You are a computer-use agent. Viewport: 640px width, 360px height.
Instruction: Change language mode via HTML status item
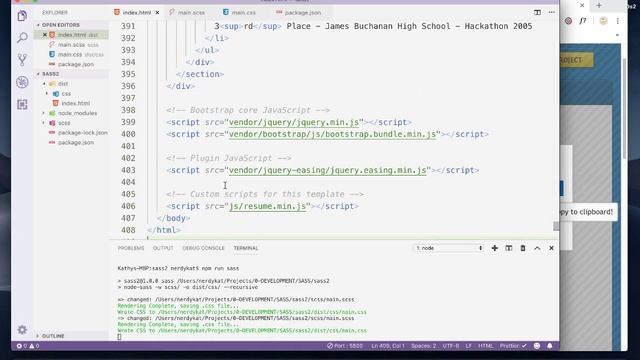[x=485, y=346]
